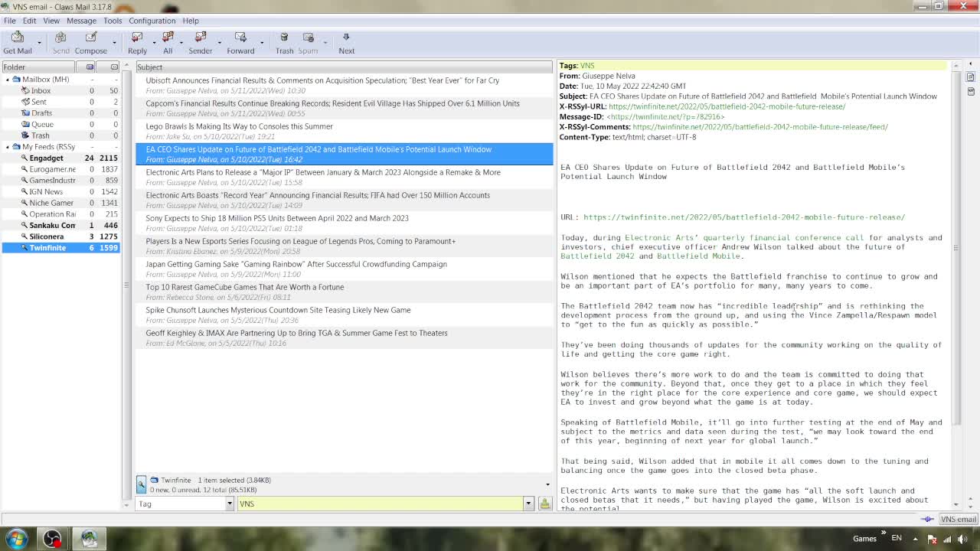
Task: Select the Queue folder
Action: pyautogui.click(x=42, y=124)
